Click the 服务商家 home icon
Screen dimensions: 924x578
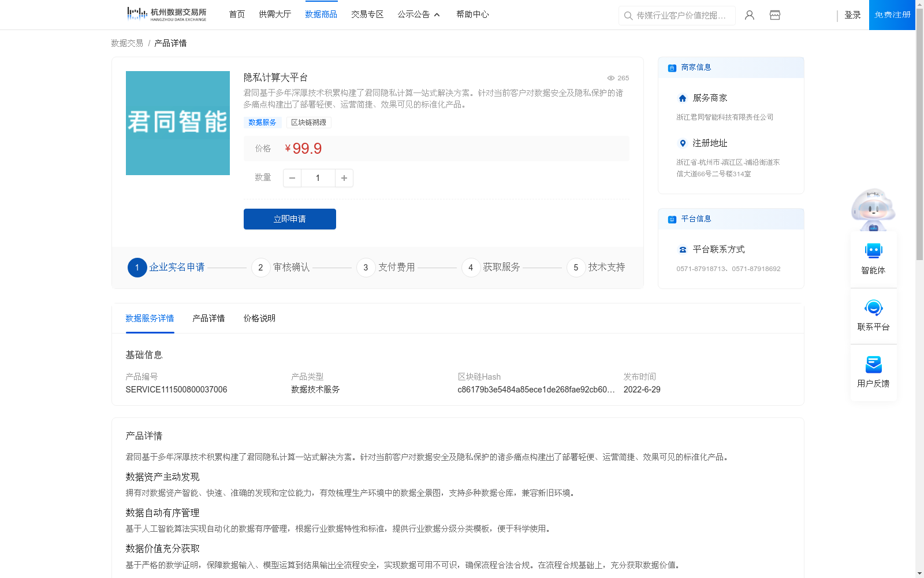[683, 98]
